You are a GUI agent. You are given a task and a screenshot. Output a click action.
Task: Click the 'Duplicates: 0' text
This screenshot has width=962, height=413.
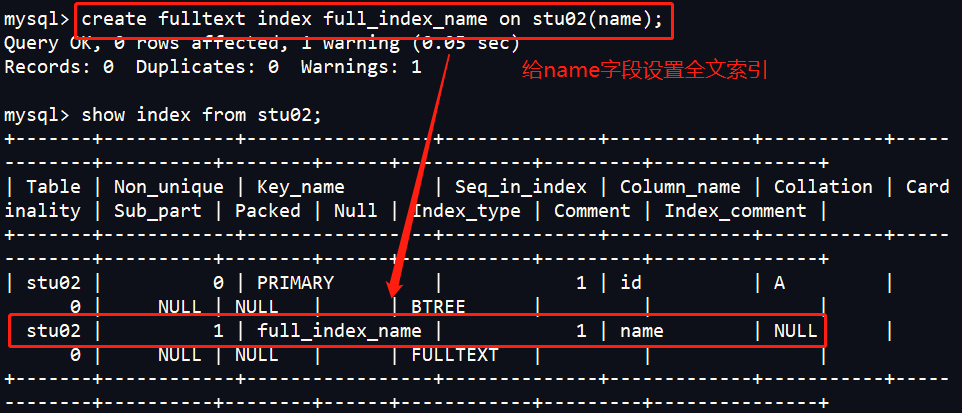click(207, 67)
